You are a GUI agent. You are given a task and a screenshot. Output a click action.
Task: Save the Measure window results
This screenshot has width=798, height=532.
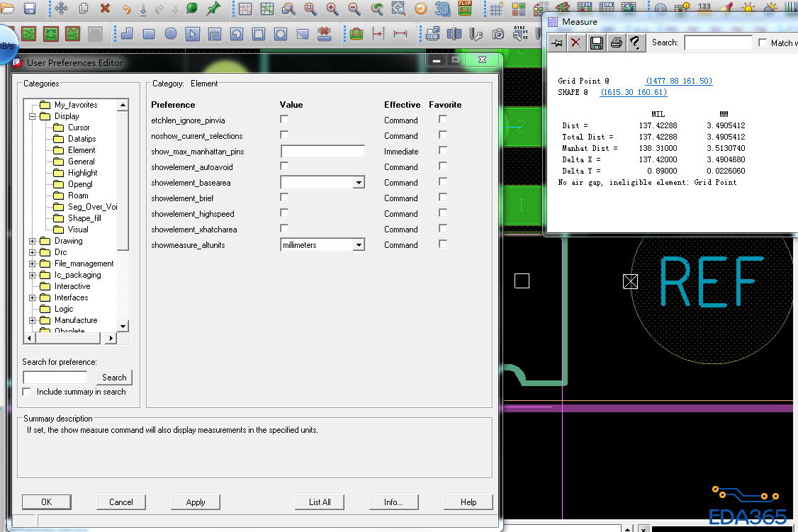tap(597, 43)
